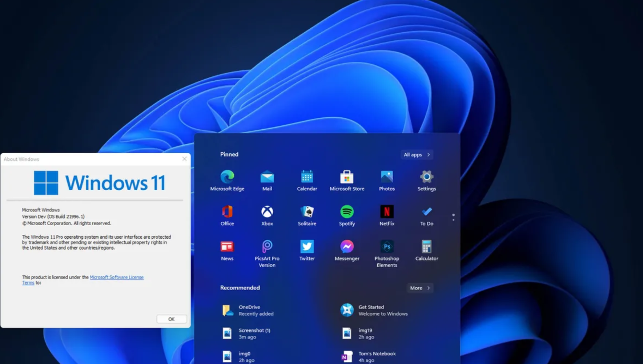This screenshot has width=643, height=364.
Task: Open Tom's Notebook in OneNote
Action: pos(369,357)
